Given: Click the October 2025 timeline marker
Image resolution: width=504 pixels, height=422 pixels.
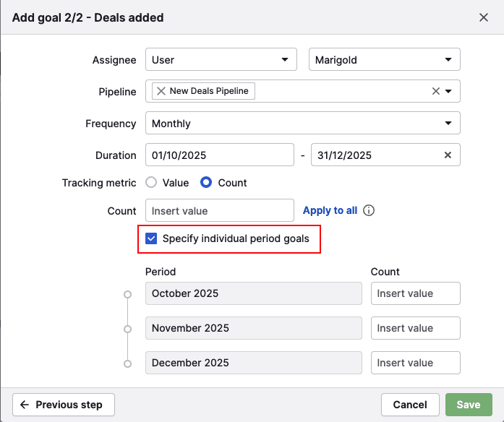Looking at the screenshot, I should [128, 294].
